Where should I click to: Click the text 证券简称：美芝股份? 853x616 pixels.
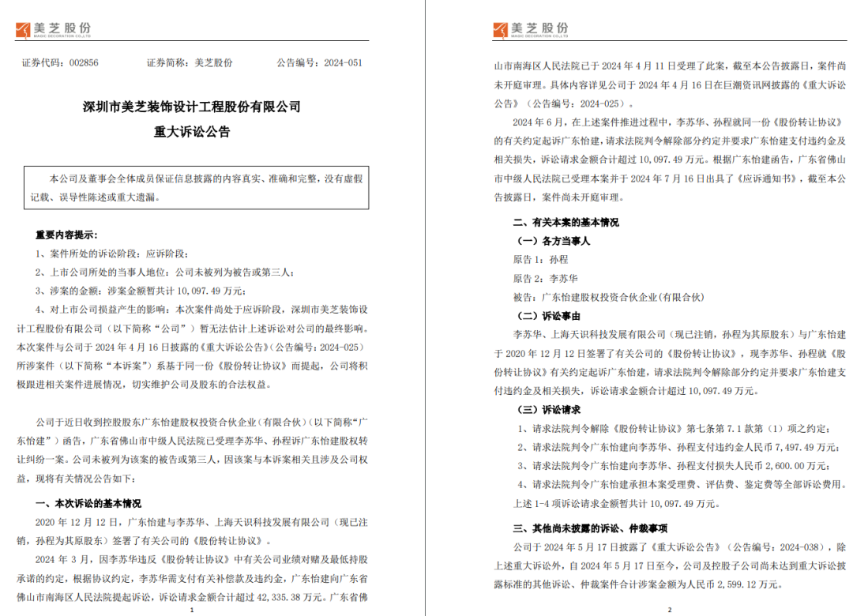[190, 62]
